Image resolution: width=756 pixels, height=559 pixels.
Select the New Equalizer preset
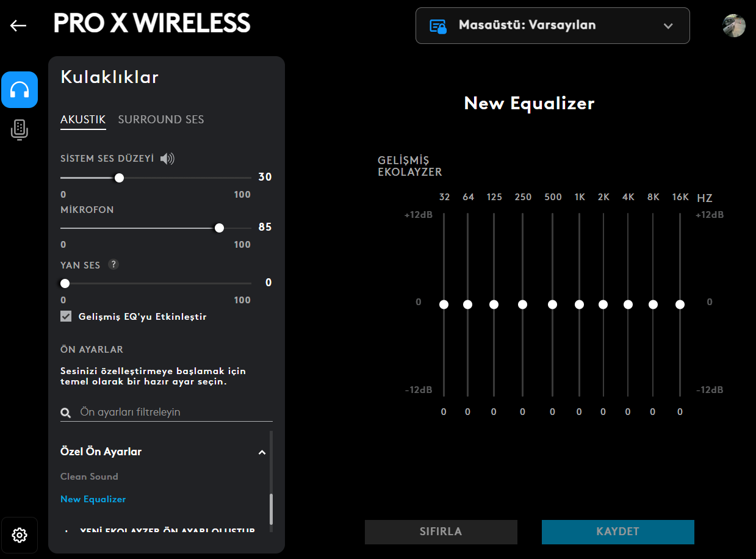pyautogui.click(x=93, y=499)
